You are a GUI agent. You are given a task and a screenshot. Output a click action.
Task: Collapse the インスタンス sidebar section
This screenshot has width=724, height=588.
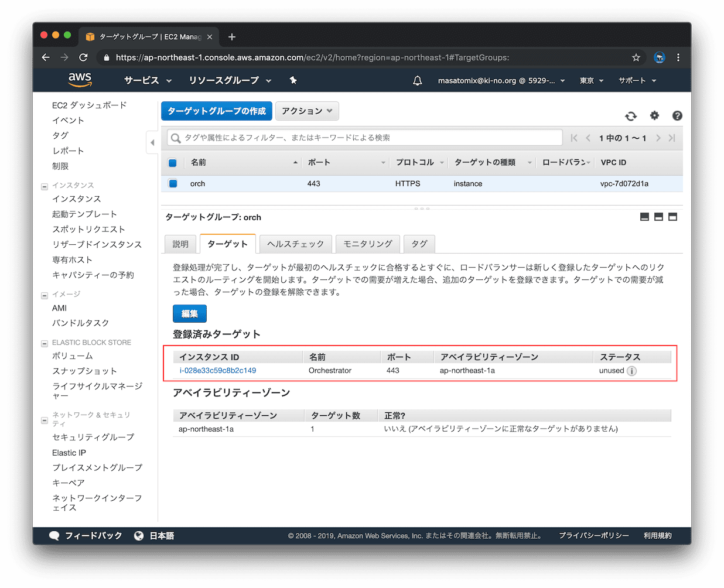click(45, 186)
